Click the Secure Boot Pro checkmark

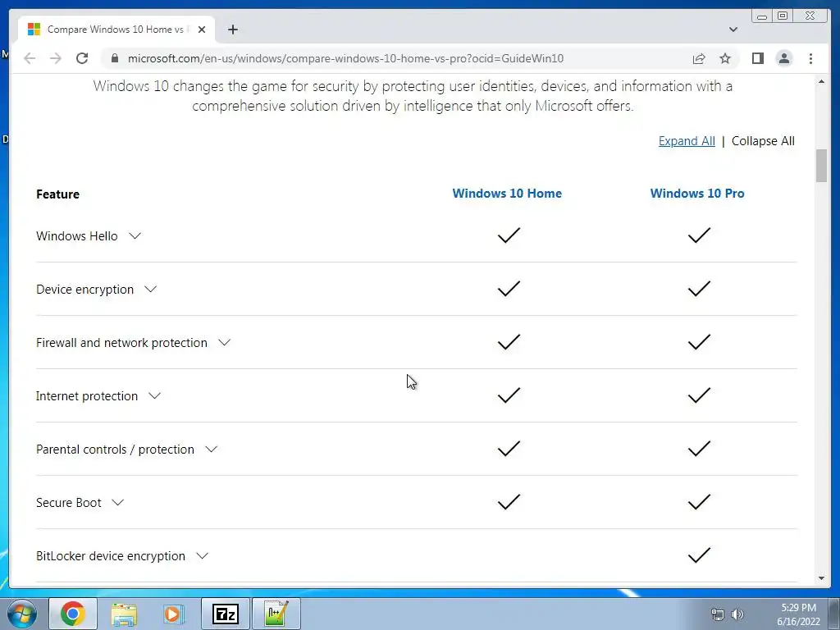click(x=699, y=501)
